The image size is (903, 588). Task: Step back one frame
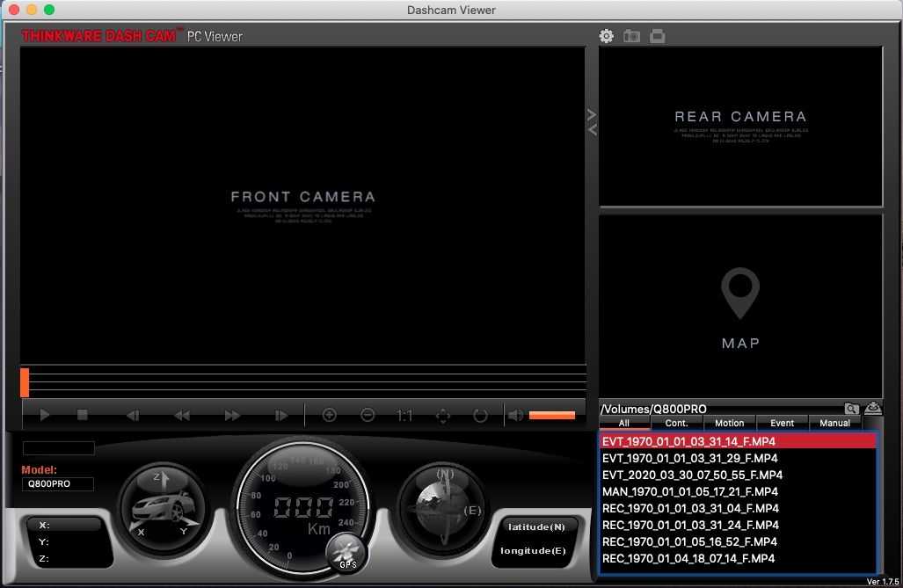(x=133, y=415)
